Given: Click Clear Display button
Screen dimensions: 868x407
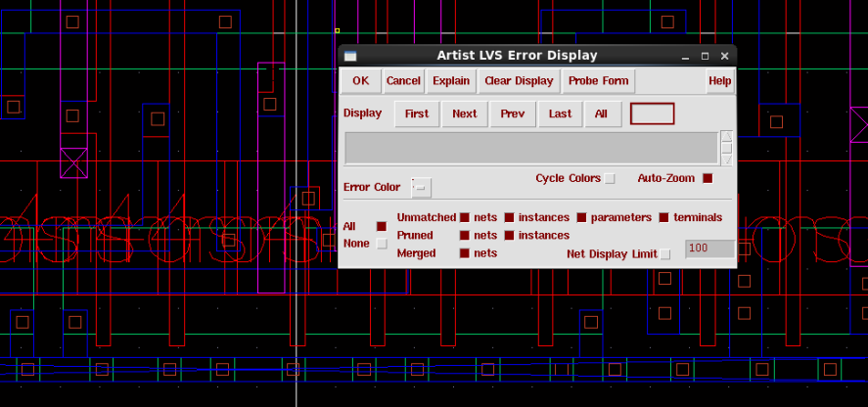Looking at the screenshot, I should [519, 81].
